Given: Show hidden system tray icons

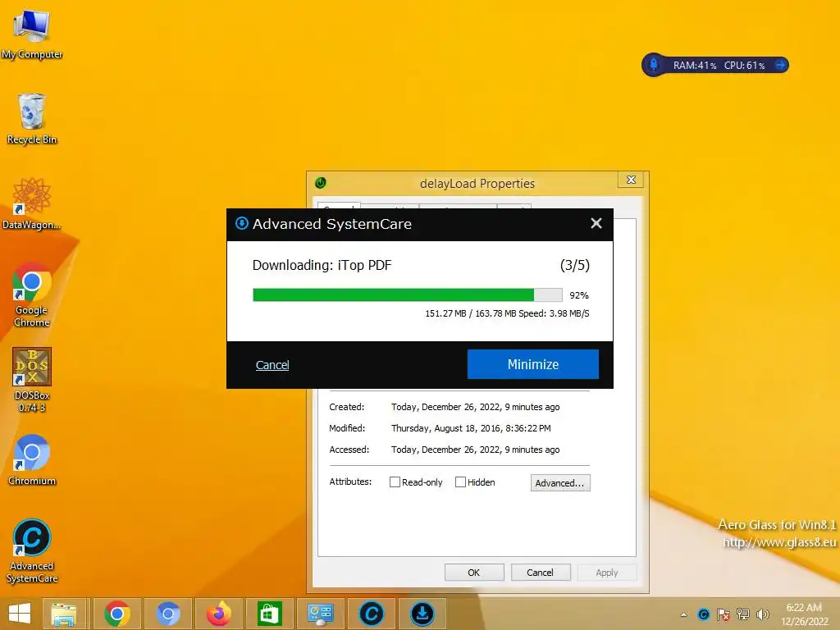Looking at the screenshot, I should (683, 614).
